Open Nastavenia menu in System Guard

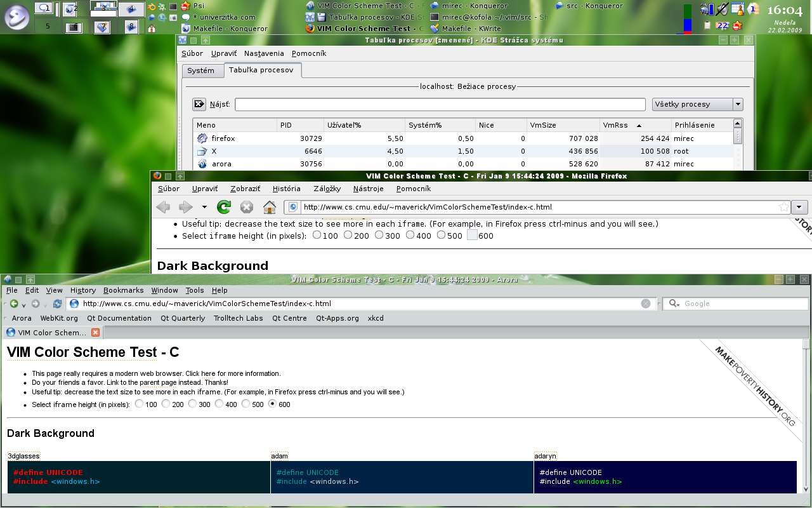pyautogui.click(x=264, y=53)
